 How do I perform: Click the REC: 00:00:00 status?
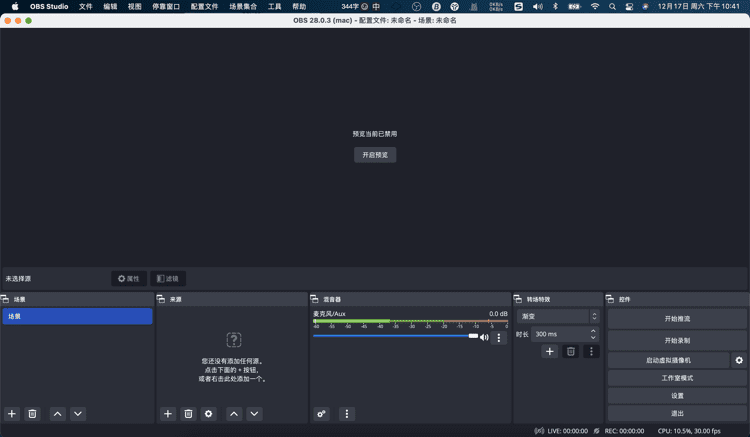(624, 431)
